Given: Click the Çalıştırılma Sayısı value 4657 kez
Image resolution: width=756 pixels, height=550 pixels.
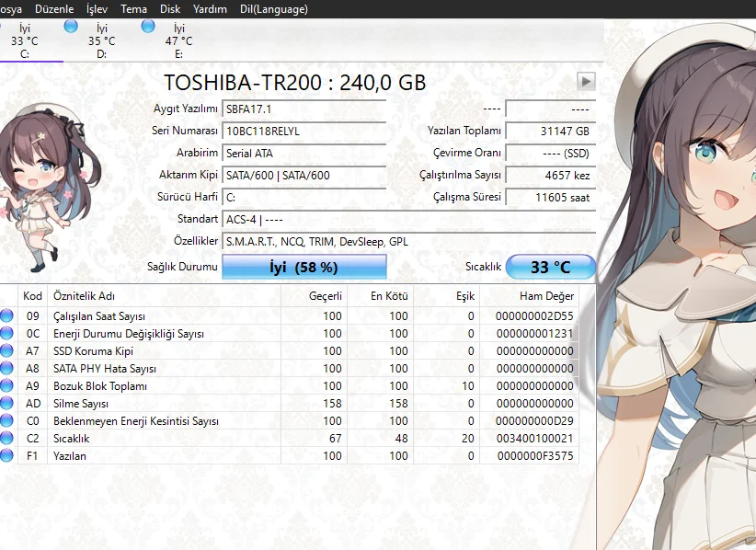Looking at the screenshot, I should point(551,176).
